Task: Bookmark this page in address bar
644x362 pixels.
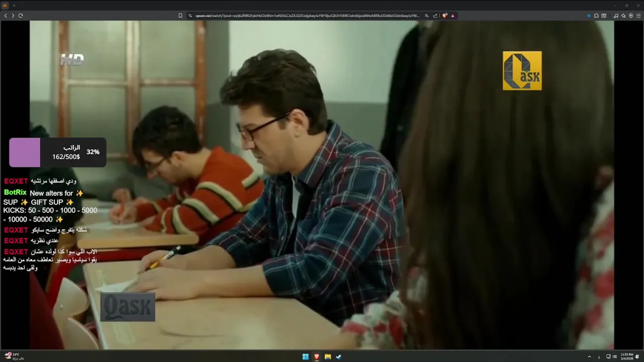Action: coord(180,16)
